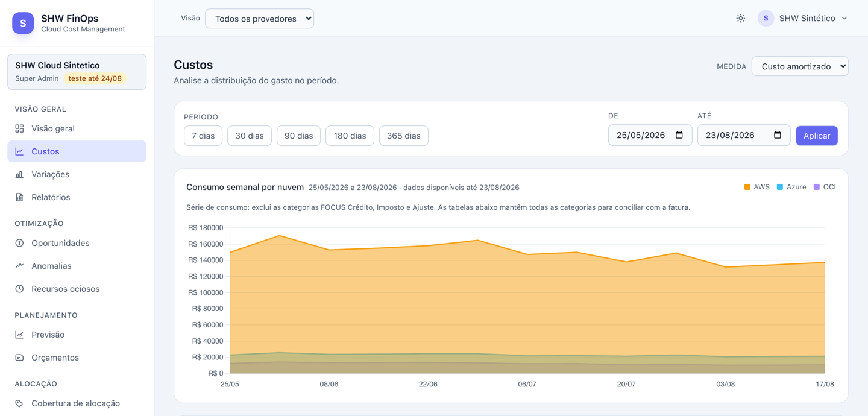The width and height of the screenshot is (868, 416).
Task: Click the R$ 180000 y-axis label
Action: pos(206,228)
